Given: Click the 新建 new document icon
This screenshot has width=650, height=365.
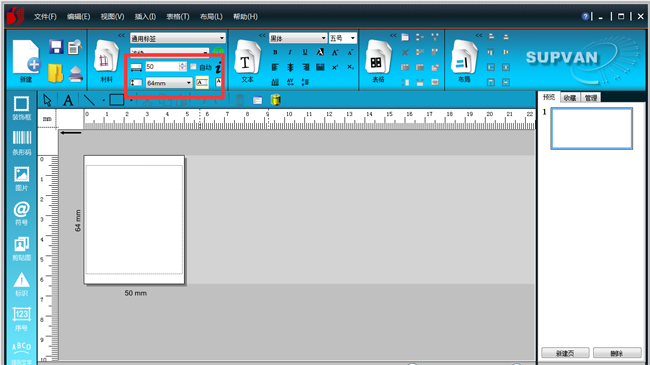Looking at the screenshot, I should [x=27, y=61].
